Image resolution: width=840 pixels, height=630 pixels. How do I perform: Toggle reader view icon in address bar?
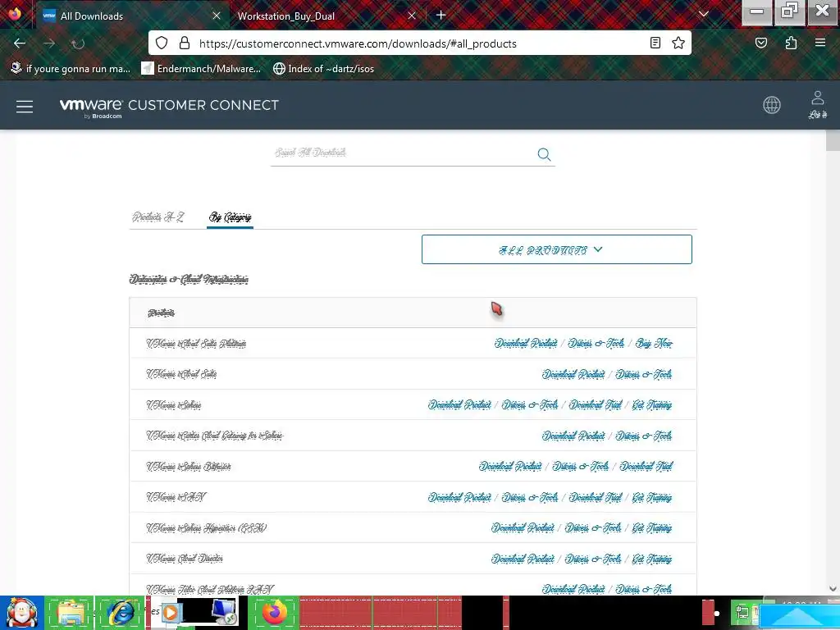coord(655,43)
